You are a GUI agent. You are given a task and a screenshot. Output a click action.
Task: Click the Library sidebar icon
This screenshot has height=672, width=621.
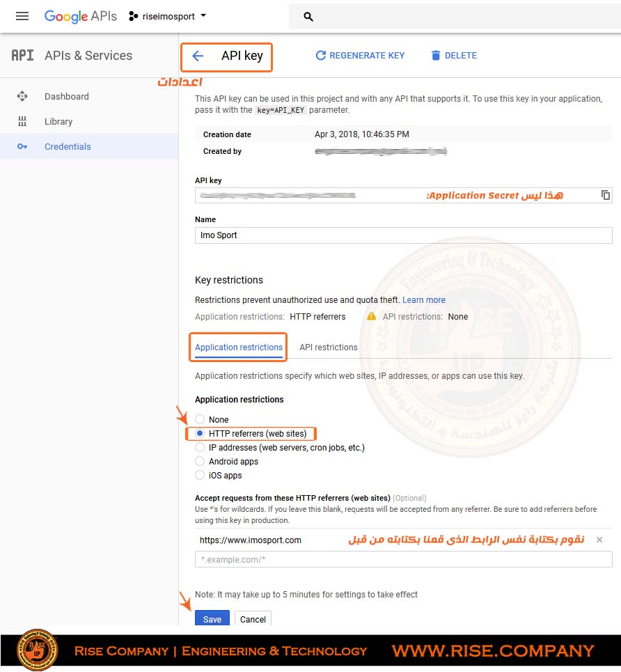tap(22, 121)
